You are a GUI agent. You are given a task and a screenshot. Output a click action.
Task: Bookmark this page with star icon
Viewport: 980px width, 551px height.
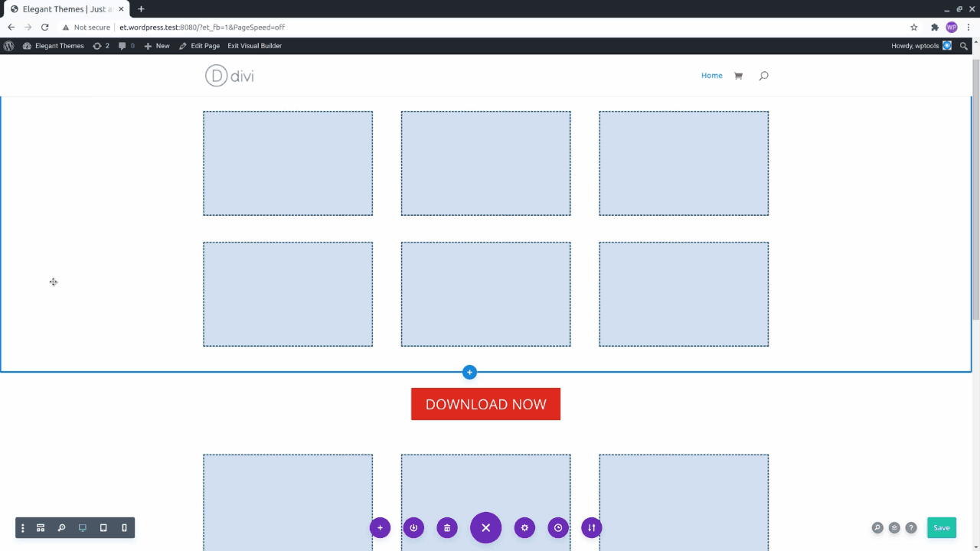pyautogui.click(x=914, y=28)
